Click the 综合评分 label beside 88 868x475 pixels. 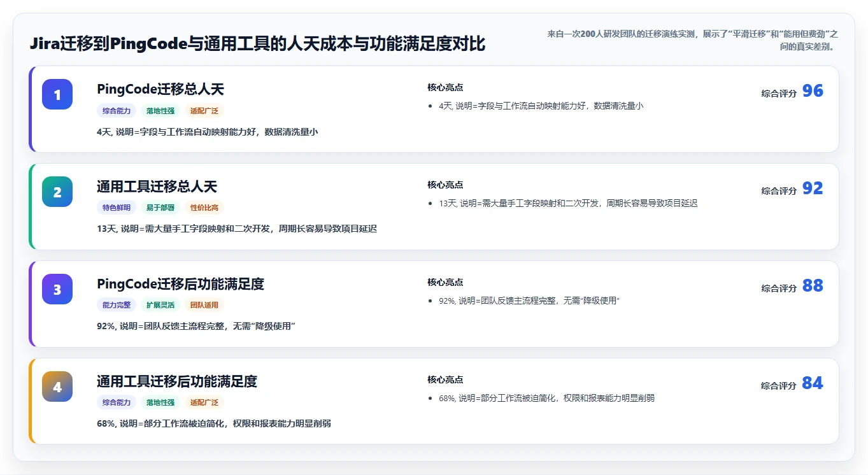[x=779, y=288]
